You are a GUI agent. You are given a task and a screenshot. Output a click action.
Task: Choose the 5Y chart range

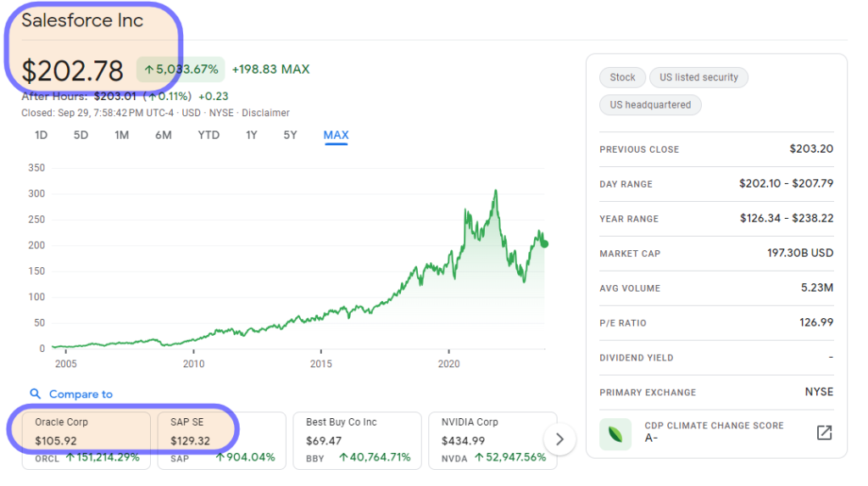(x=291, y=135)
